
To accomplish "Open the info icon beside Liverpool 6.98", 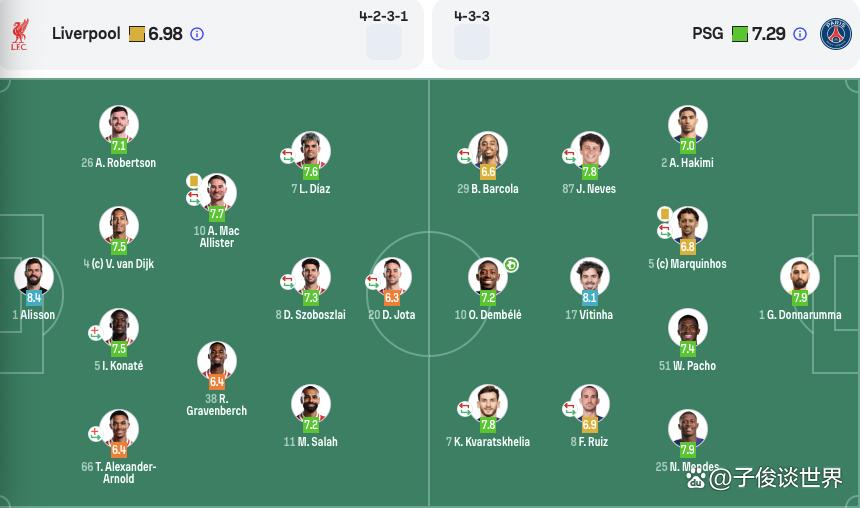I will [x=197, y=34].
